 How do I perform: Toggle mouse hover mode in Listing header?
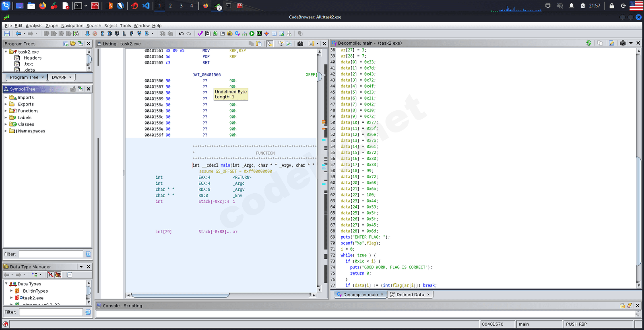point(269,43)
